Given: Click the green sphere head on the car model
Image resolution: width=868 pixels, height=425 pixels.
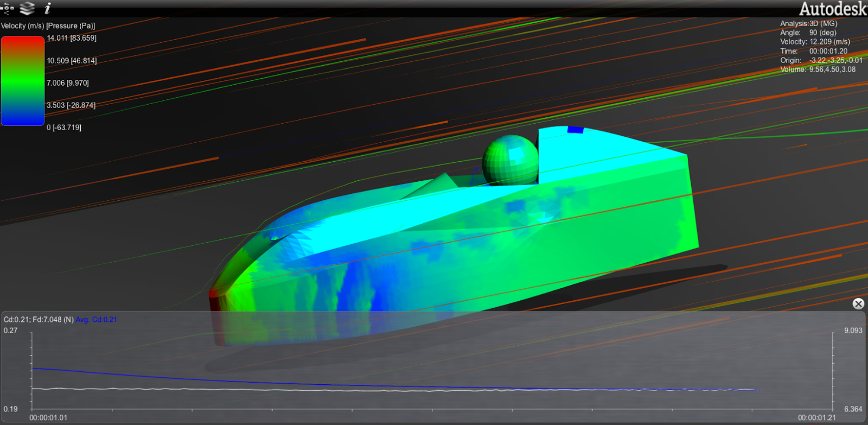Looking at the screenshot, I should [510, 160].
